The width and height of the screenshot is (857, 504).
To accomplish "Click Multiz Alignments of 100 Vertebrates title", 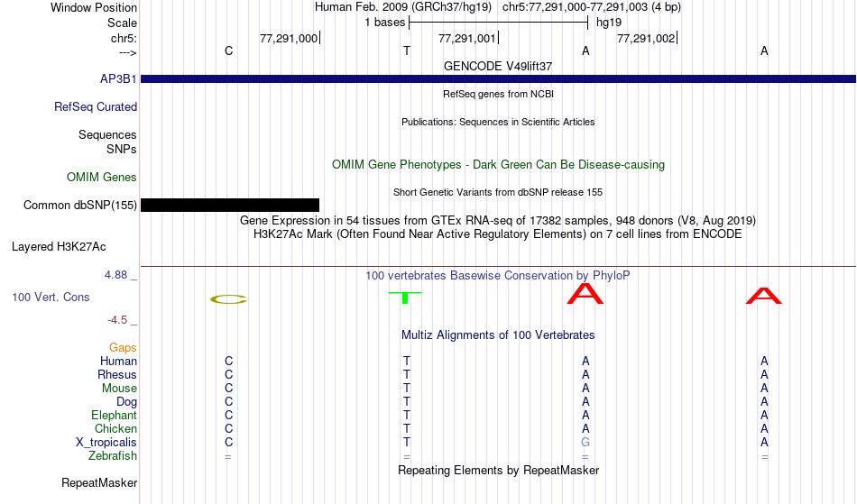I will (x=498, y=334).
